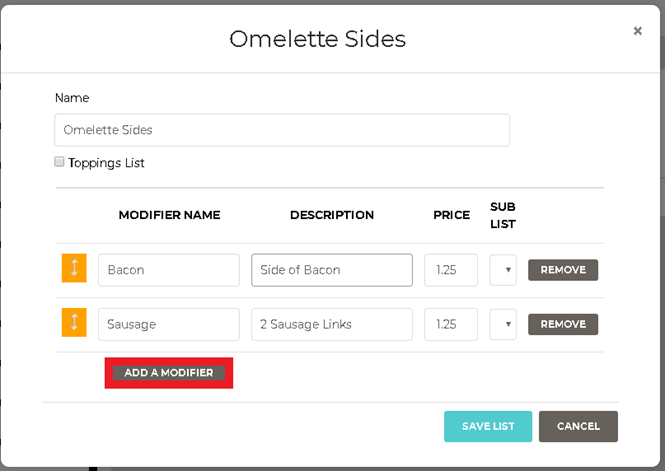Image resolution: width=665 pixels, height=471 pixels.
Task: Click the Name field containing Omelette Sides
Action: point(282,130)
